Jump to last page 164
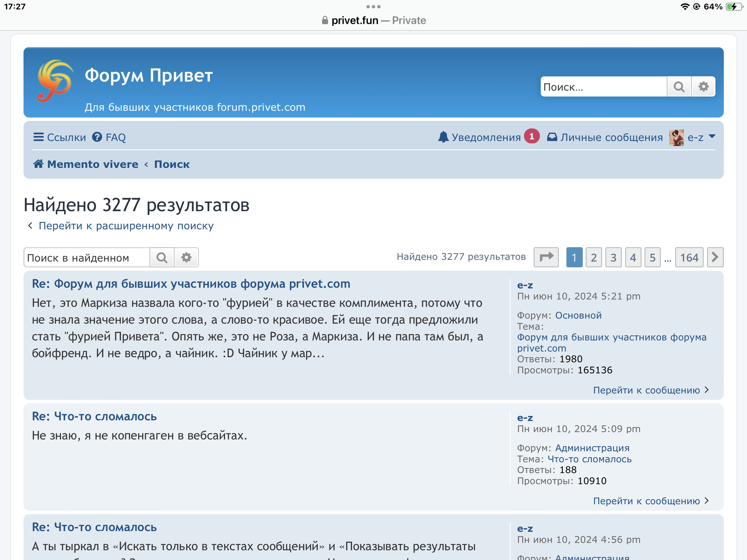Viewport: 747px width, 560px height. (689, 258)
